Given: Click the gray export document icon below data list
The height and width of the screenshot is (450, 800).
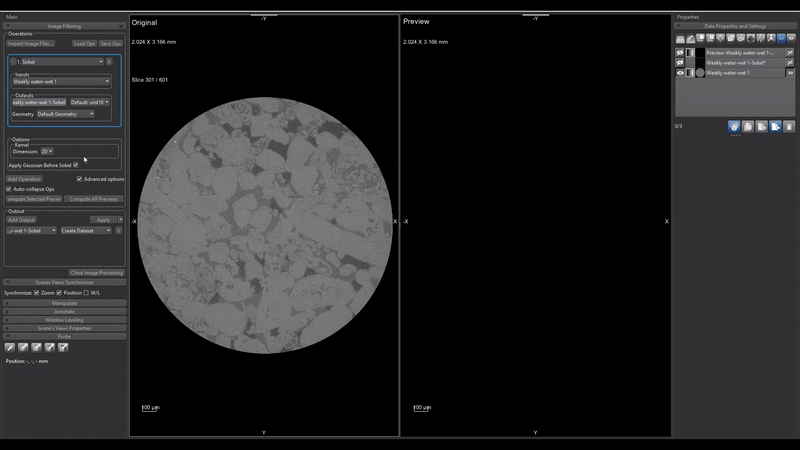Looking at the screenshot, I should point(762,127).
